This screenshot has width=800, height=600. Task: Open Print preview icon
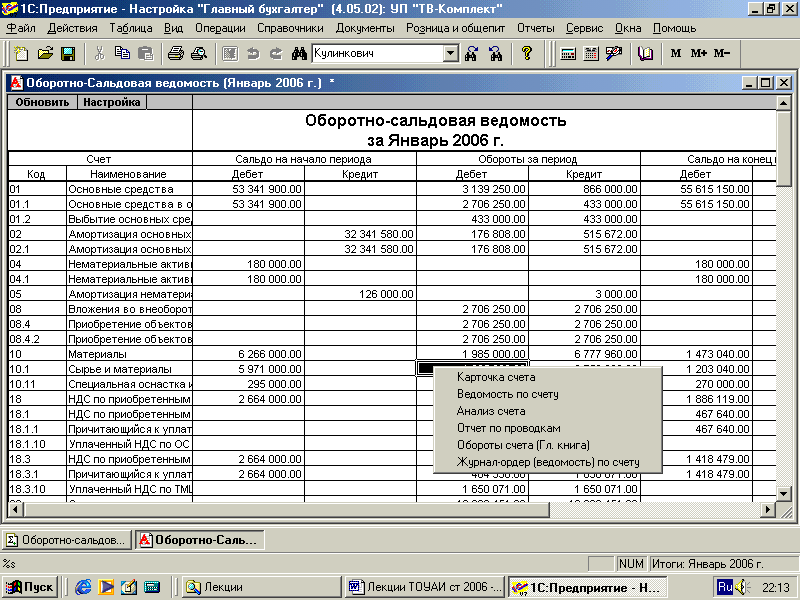(198, 53)
